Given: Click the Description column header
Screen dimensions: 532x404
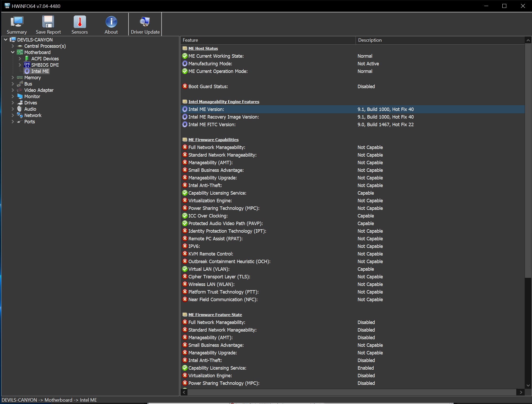Looking at the screenshot, I should (440, 40).
